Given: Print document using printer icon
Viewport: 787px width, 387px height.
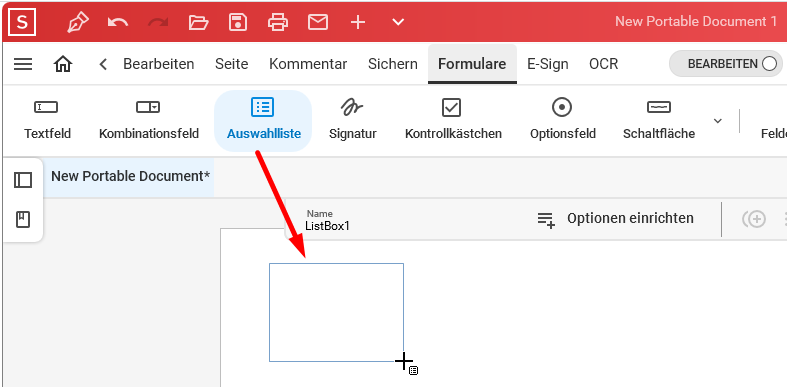Looking at the screenshot, I should [x=278, y=22].
